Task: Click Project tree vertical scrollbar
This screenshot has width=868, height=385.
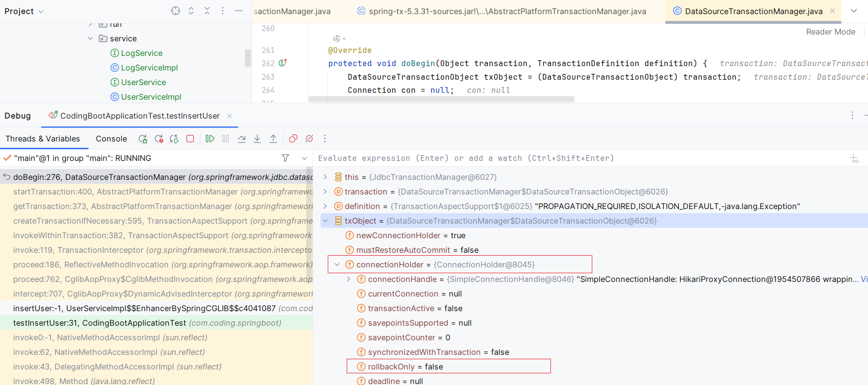Action: coord(248,57)
